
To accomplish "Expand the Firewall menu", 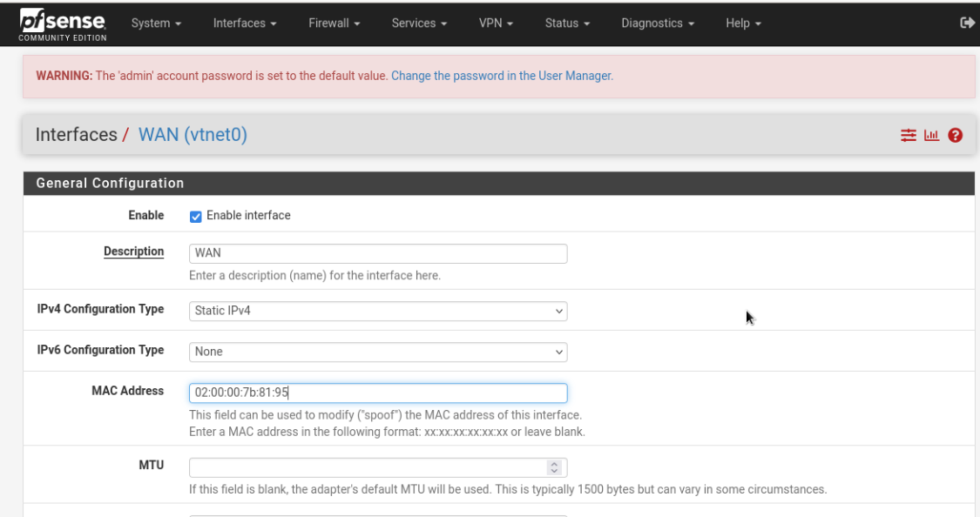I will pos(334,23).
